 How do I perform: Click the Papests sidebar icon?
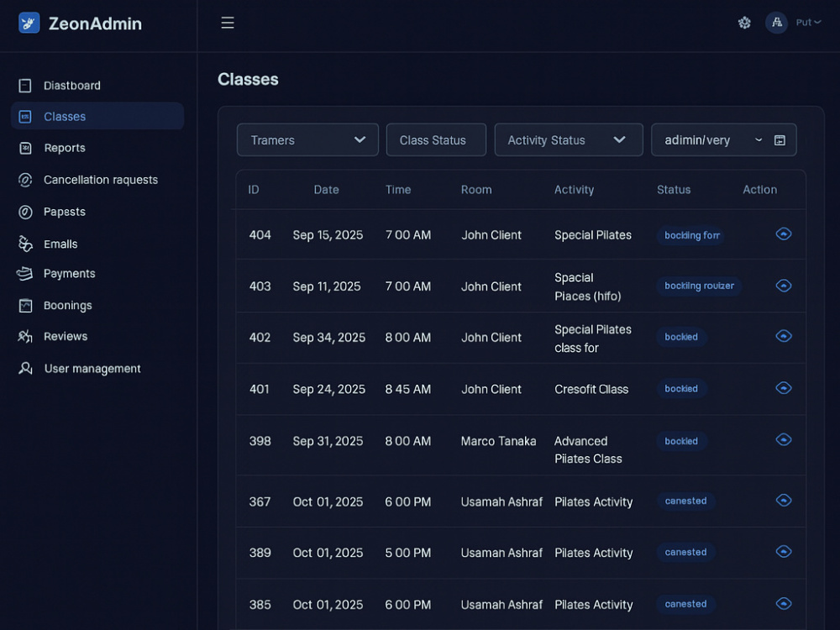[25, 213]
